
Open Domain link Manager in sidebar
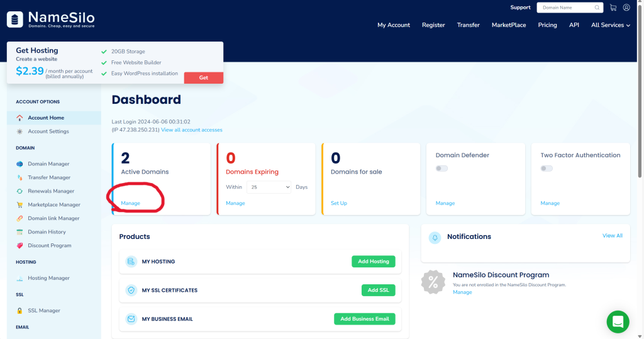(54, 218)
